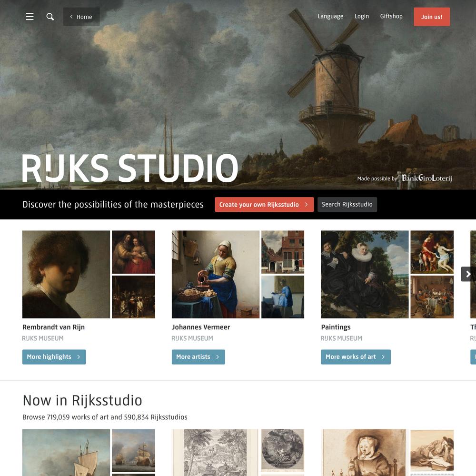Click the Johannes Vermeer collection title

[x=201, y=327]
